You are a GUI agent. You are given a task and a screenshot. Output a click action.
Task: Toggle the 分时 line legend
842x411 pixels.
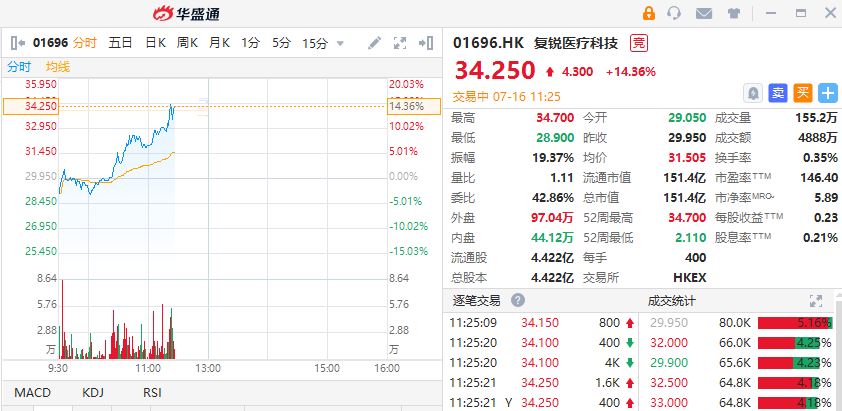(19, 67)
